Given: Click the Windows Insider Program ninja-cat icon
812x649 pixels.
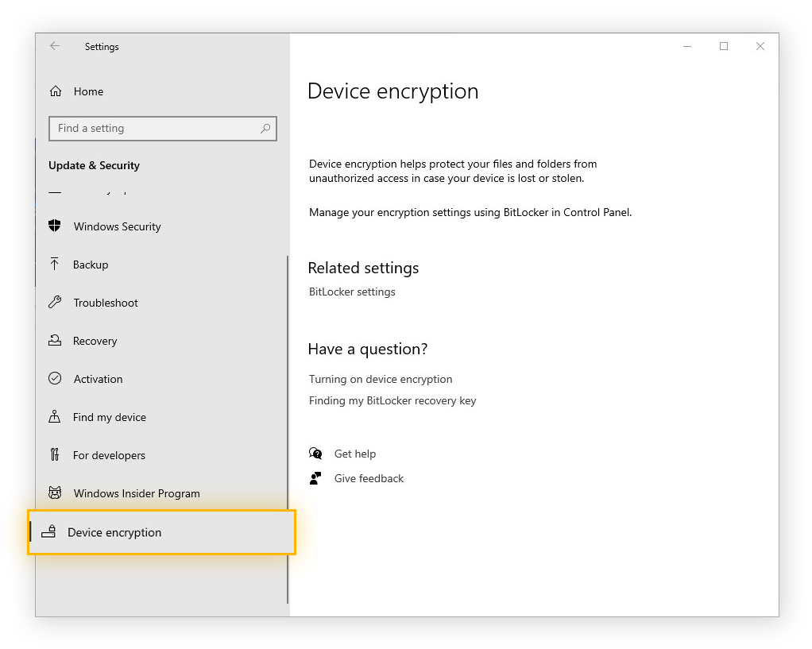Looking at the screenshot, I should coord(55,493).
